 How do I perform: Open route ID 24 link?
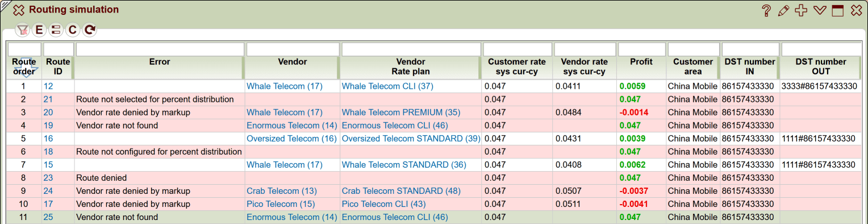click(x=48, y=190)
